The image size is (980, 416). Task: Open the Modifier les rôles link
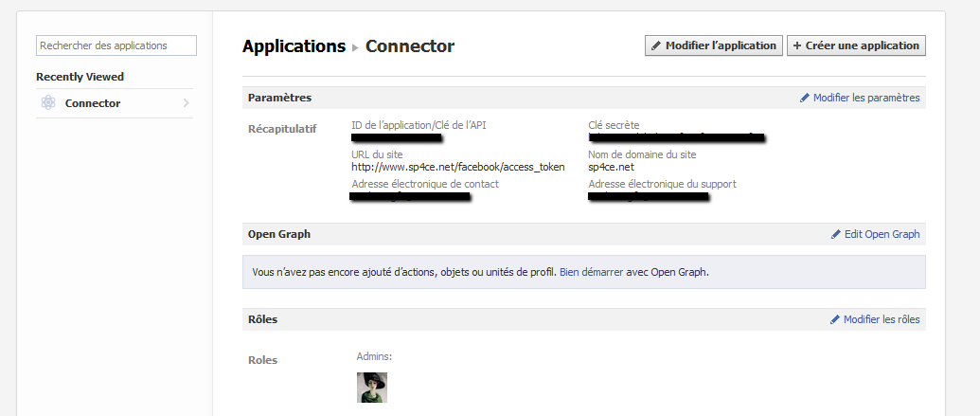(882, 319)
